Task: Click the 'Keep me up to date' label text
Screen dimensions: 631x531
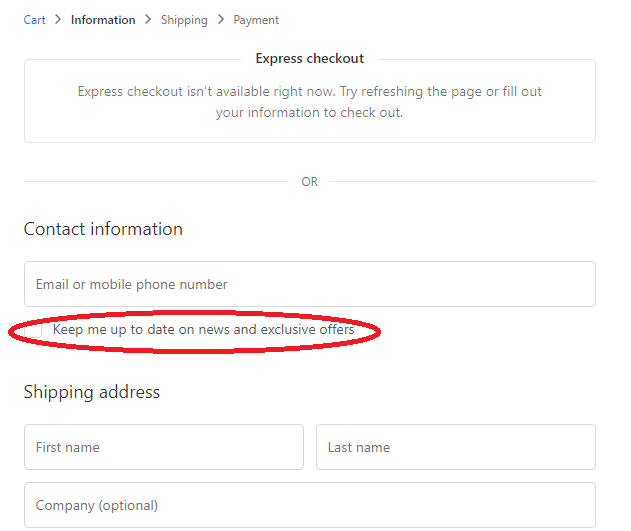Action: (x=203, y=329)
